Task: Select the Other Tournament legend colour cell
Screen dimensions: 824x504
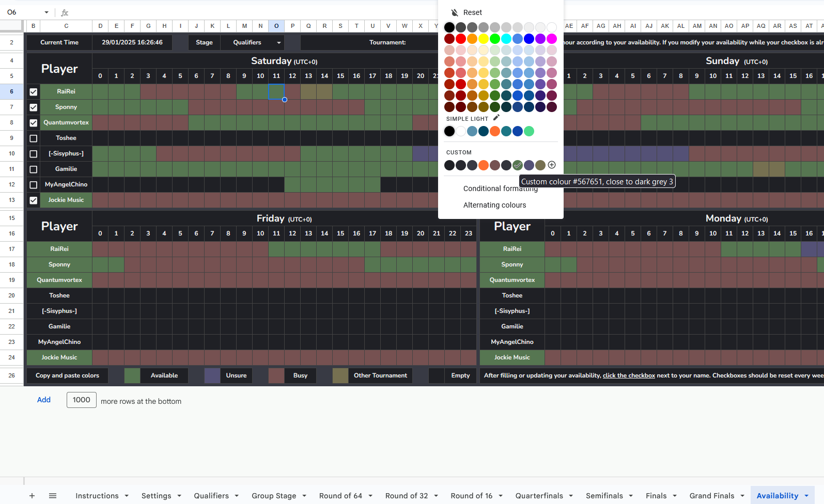Action: point(340,375)
